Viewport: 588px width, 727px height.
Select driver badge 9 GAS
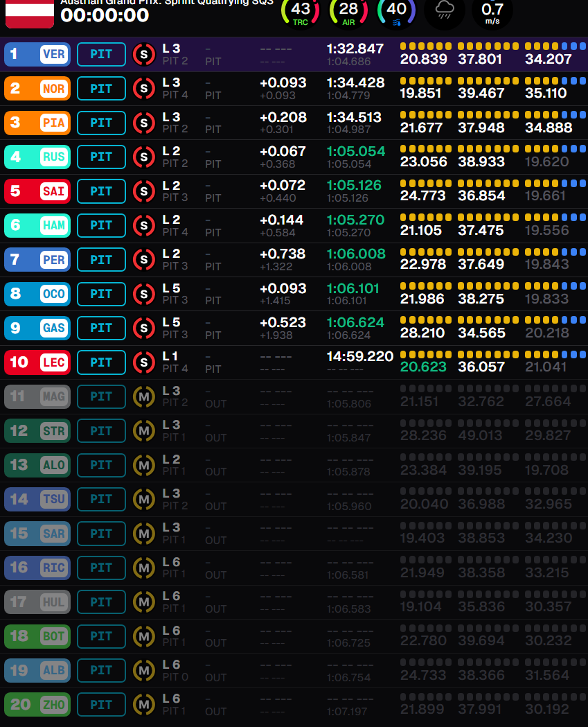(x=37, y=329)
